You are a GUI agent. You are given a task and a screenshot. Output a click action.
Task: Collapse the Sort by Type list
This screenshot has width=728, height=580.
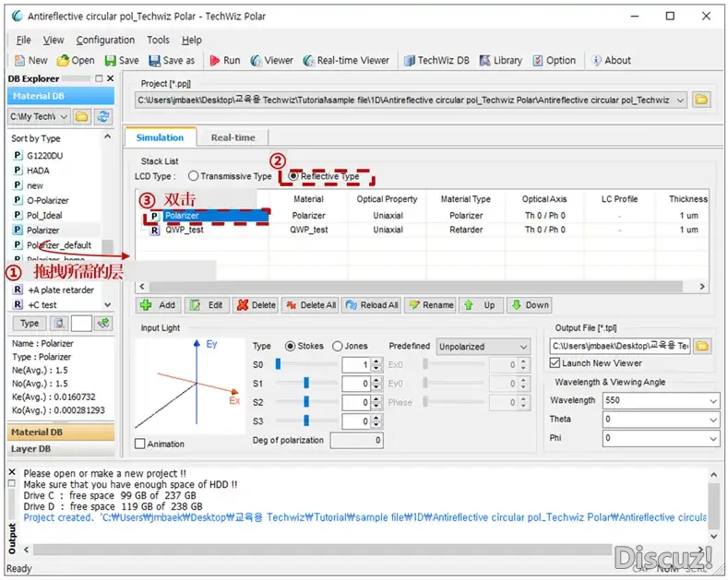107,136
